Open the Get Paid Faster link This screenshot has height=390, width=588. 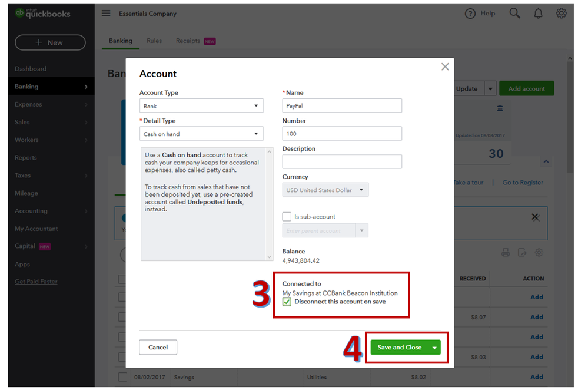(x=36, y=282)
